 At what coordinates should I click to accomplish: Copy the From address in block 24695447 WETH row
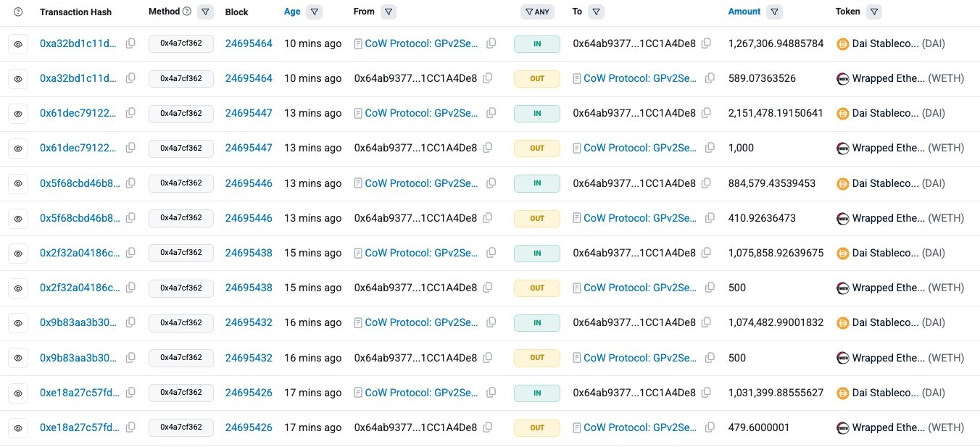tap(488, 148)
